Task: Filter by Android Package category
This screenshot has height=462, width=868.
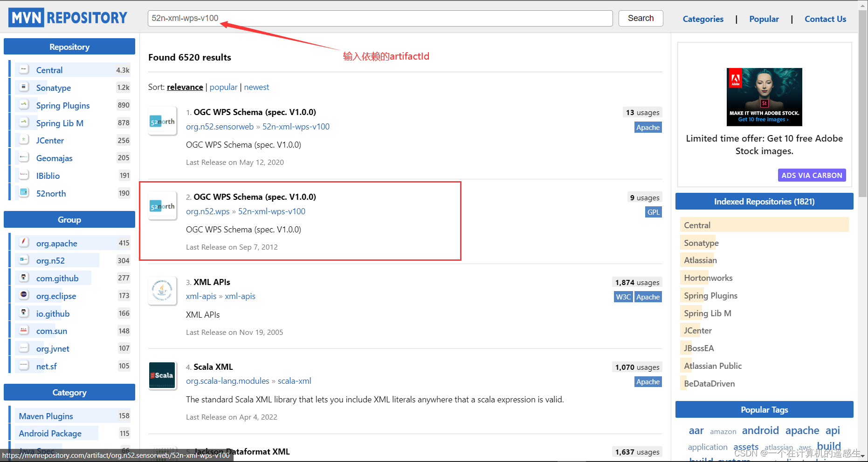Action: 50,433
